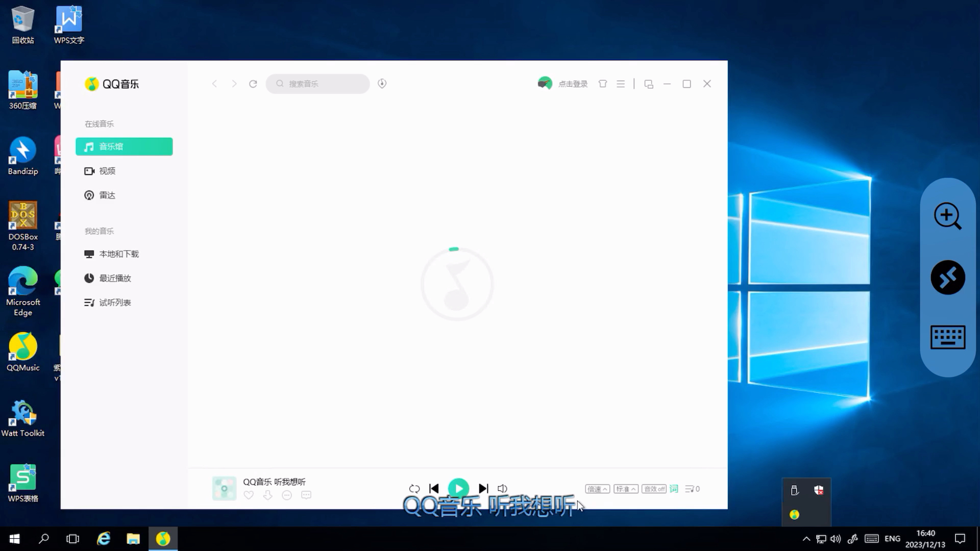The height and width of the screenshot is (551, 980).
Task: Open the listen-to-identify song icon
Action: pyautogui.click(x=382, y=84)
